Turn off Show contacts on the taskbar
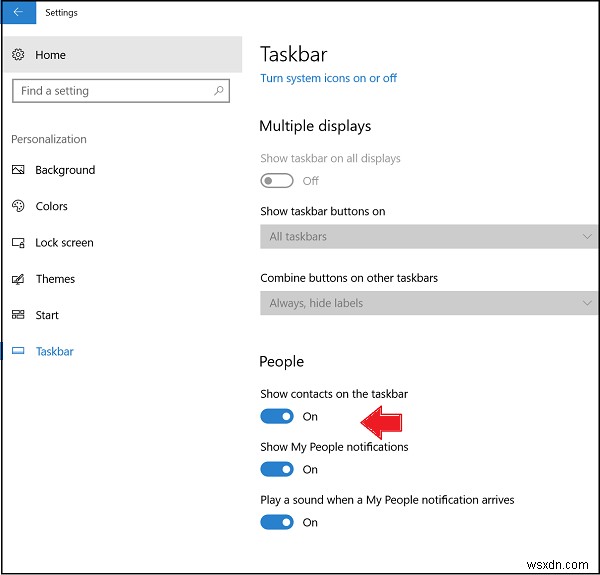 coord(277,416)
